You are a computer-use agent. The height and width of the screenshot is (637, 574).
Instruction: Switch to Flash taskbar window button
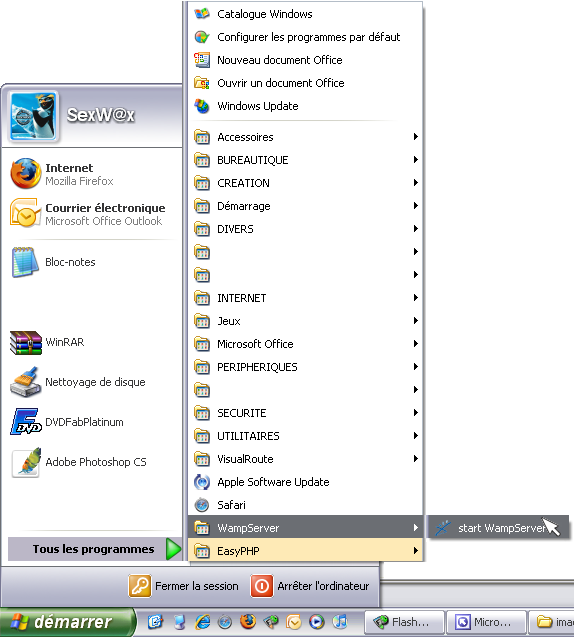[404, 622]
